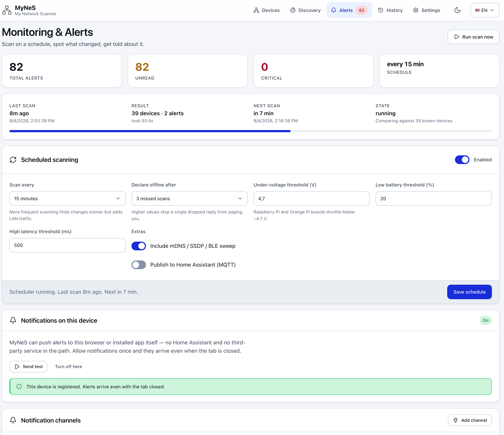Viewport: 504px width, 435px height.
Task: Click the MyNeS network logo icon
Action: (7, 10)
